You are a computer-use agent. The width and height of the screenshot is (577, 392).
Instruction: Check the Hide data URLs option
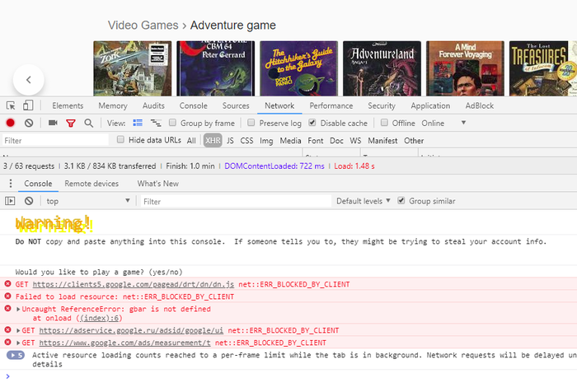pyautogui.click(x=121, y=140)
